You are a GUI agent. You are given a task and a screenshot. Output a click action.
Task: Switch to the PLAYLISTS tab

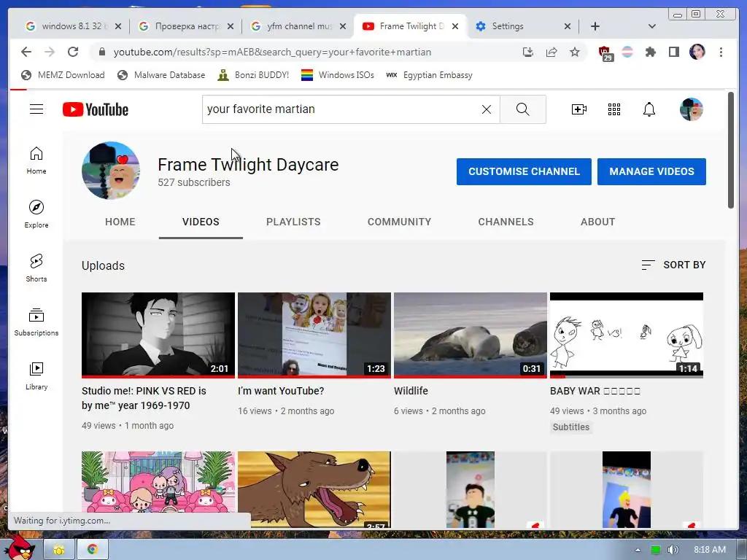point(293,222)
